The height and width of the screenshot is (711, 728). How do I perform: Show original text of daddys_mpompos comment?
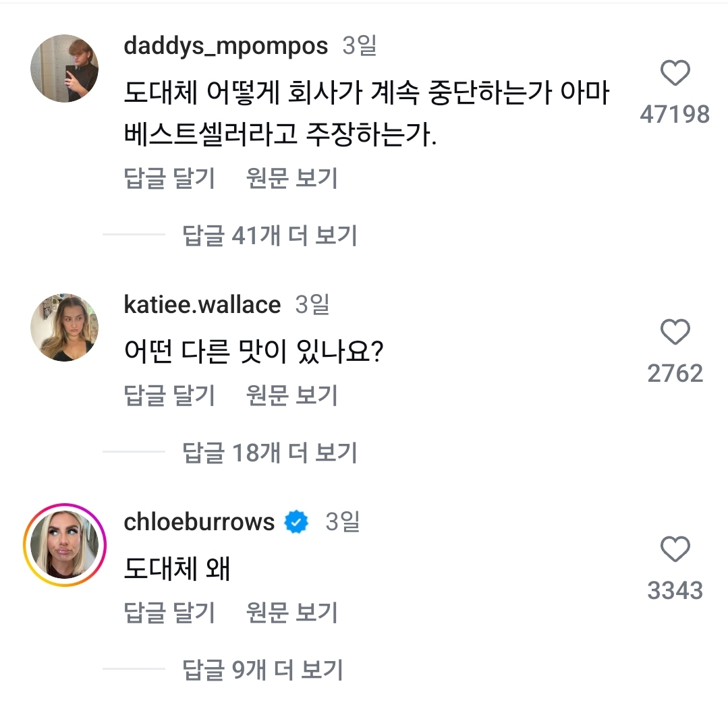(x=292, y=179)
